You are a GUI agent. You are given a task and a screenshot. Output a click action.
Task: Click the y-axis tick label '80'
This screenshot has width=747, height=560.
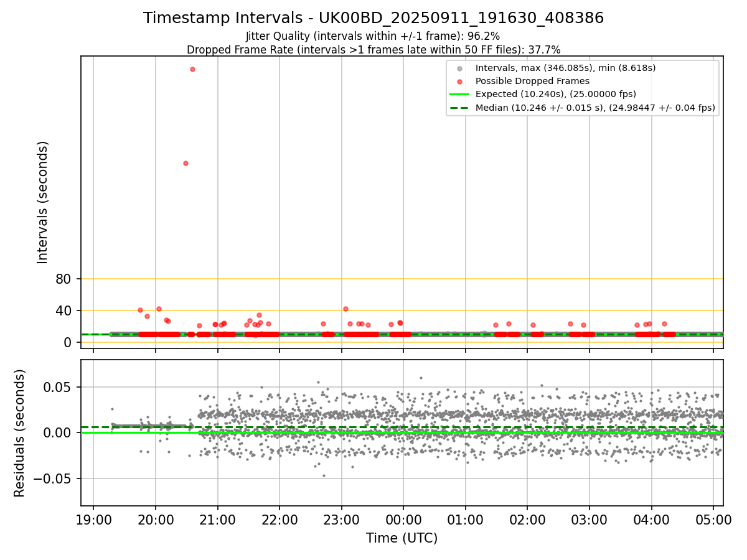(63, 279)
